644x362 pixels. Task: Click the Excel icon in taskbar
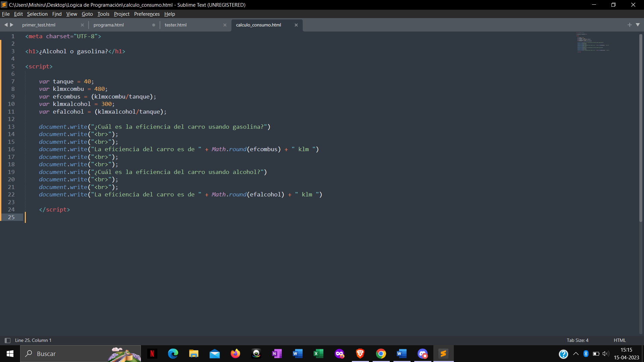pos(318,354)
